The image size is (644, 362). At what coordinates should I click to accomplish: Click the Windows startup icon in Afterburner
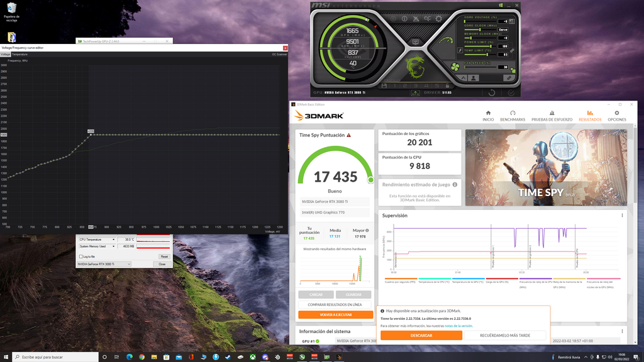click(x=501, y=5)
